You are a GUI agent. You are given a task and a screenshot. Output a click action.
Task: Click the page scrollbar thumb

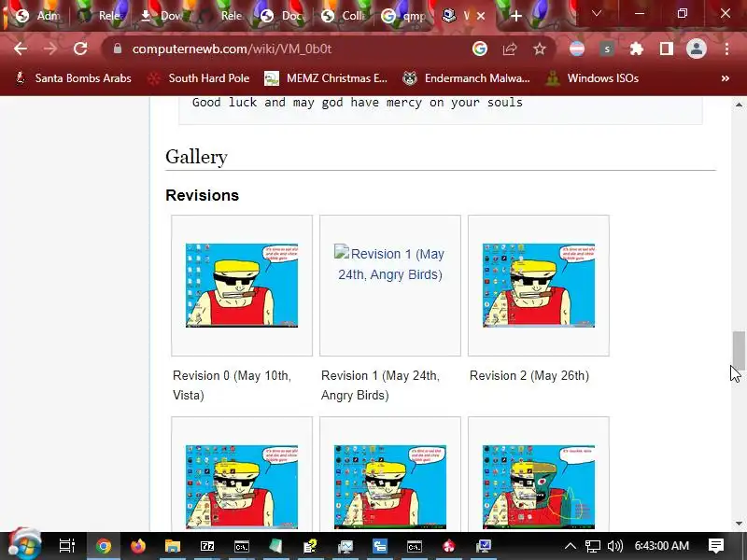click(x=739, y=350)
